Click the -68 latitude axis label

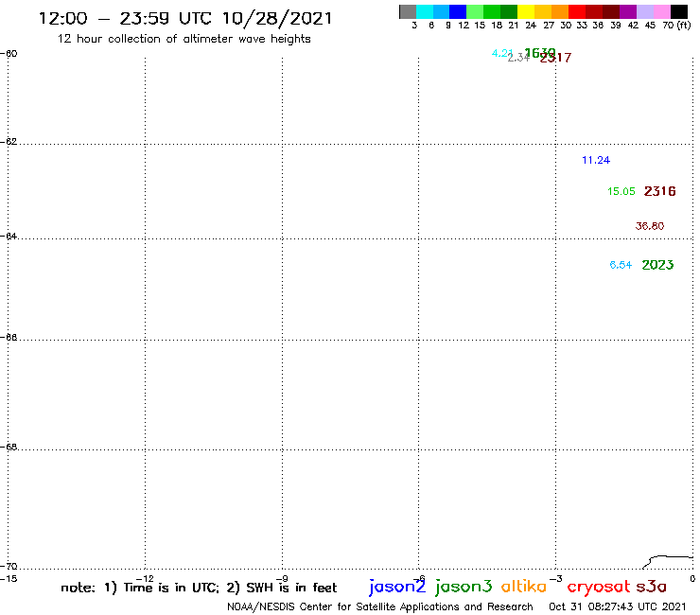[x=9, y=447]
